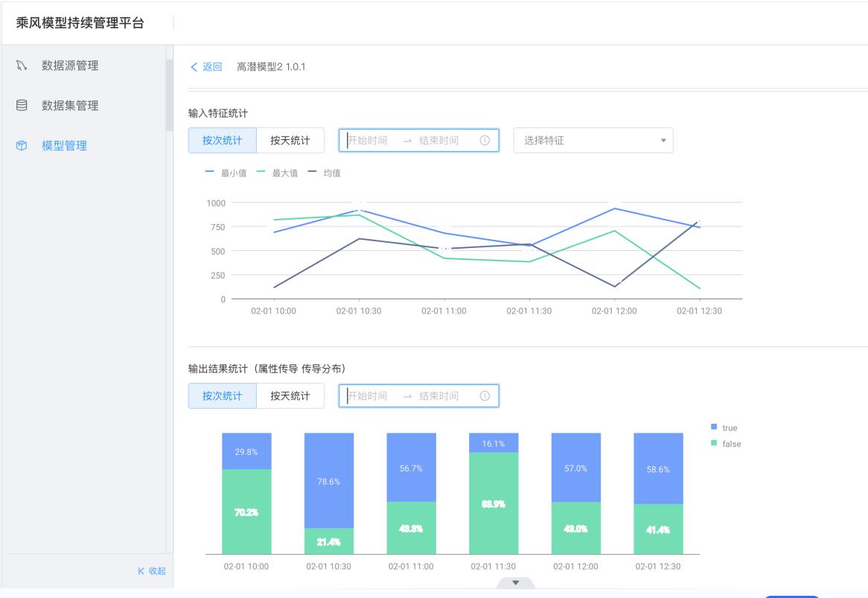Click the dataset management database icon

point(22,106)
